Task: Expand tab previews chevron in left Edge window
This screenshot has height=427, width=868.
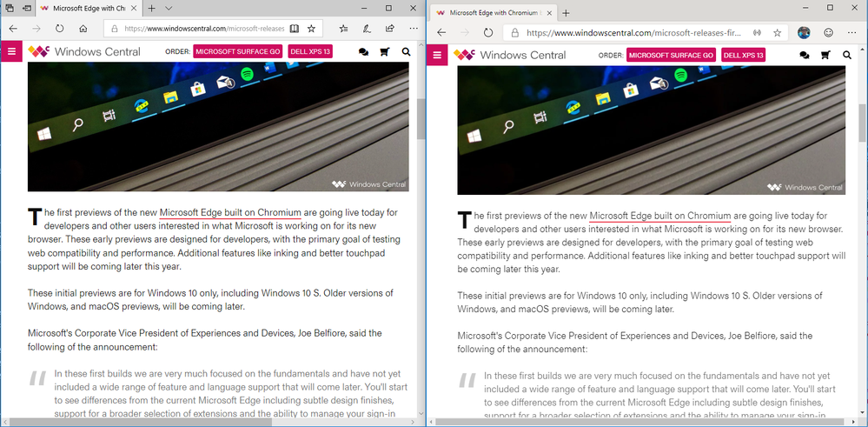Action: click(169, 9)
